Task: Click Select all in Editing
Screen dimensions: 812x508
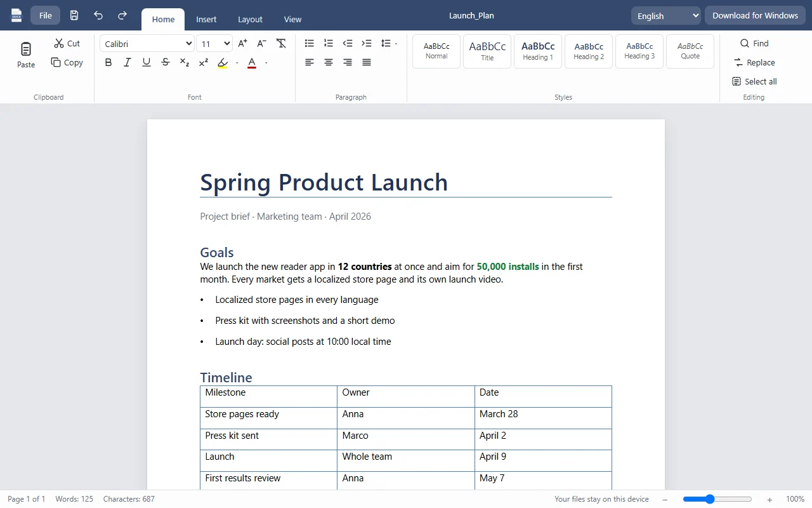Action: 754,81
